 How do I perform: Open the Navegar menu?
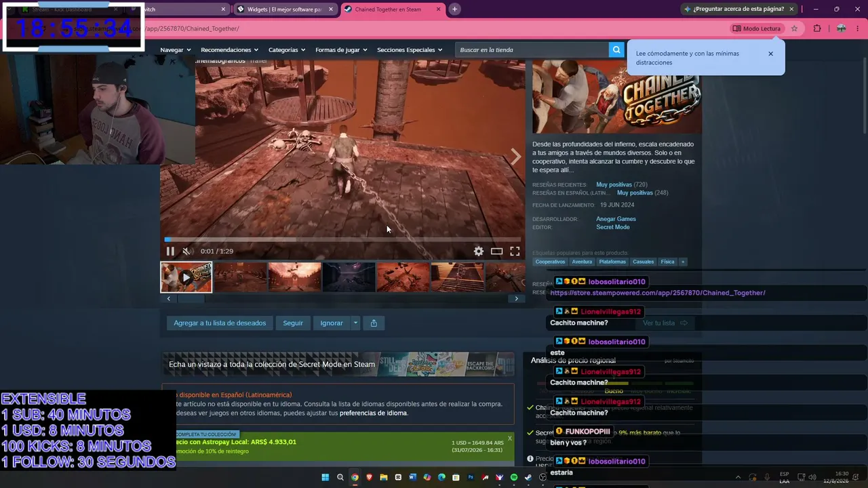[x=176, y=50]
